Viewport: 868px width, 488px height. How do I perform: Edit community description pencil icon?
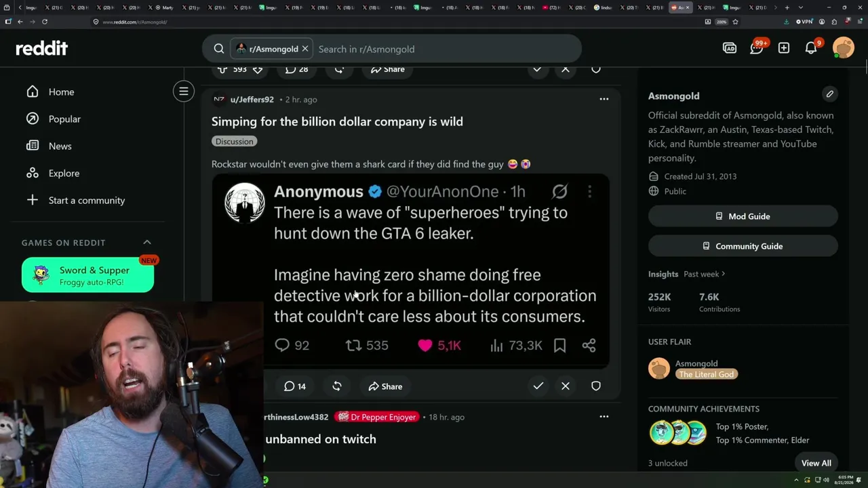pos(829,94)
